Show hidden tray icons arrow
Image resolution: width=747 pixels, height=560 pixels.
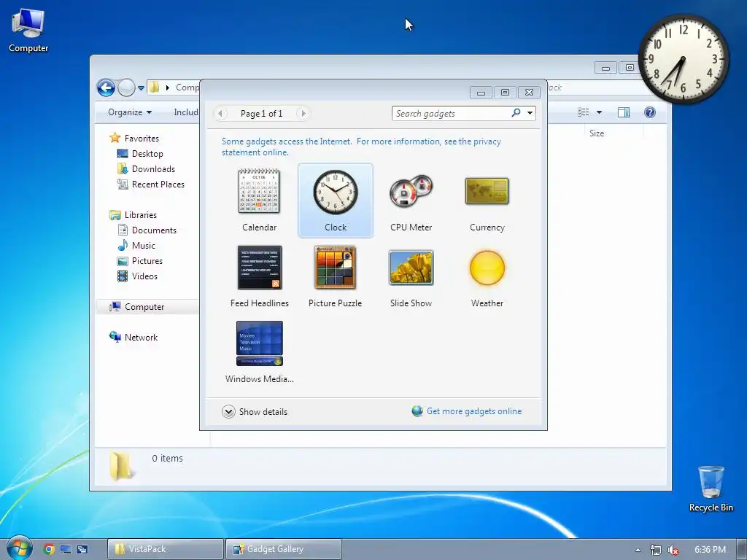[638, 550]
